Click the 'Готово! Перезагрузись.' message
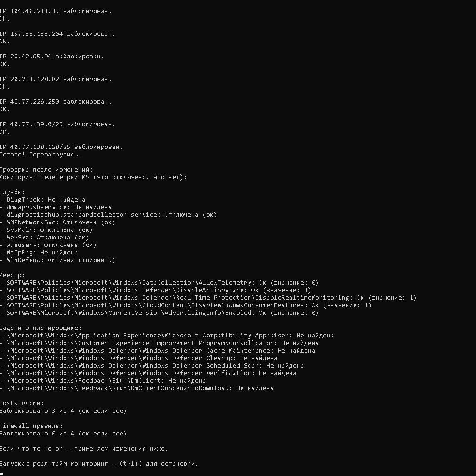Image resolution: width=476 pixels, height=476 pixels. pyautogui.click(x=41, y=155)
